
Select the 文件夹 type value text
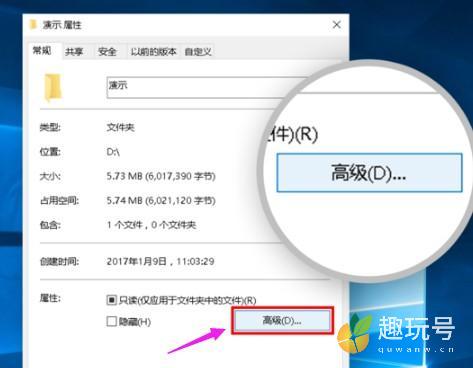121,127
